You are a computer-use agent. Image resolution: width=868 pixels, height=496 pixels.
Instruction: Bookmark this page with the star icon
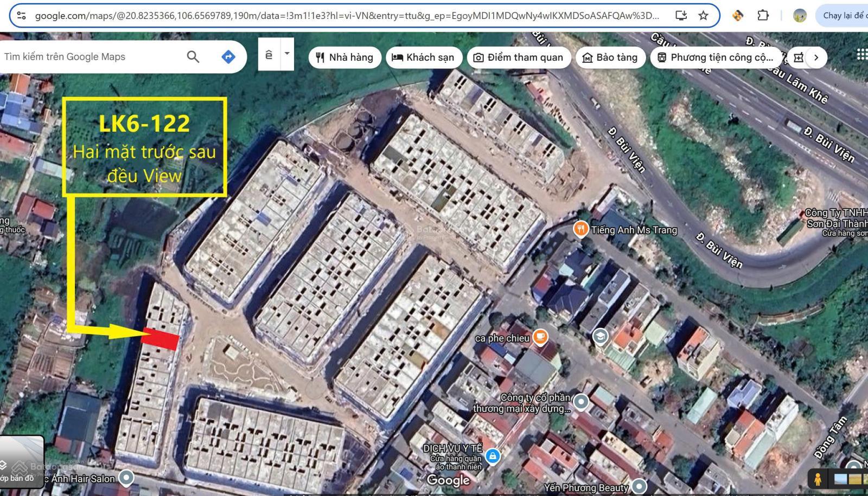[x=703, y=16]
